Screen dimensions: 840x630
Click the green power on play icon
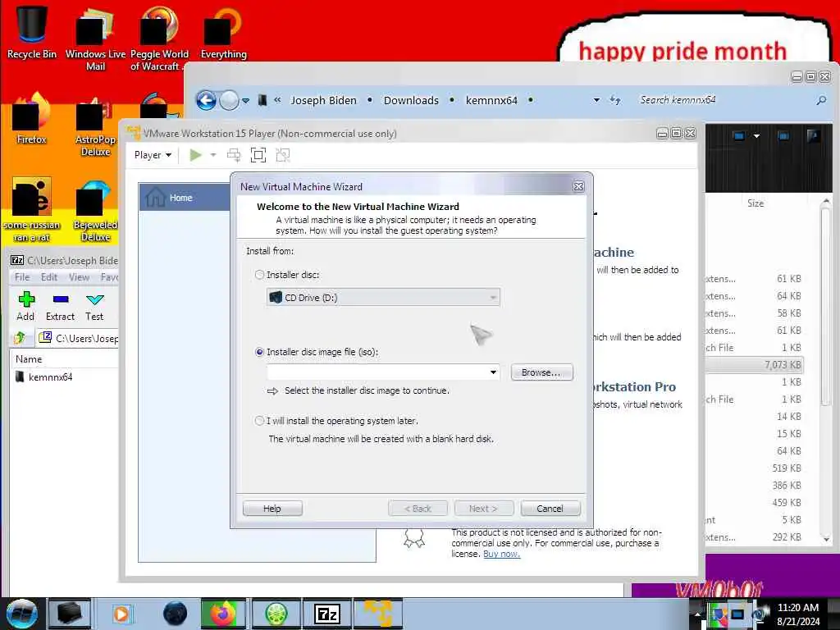coord(195,155)
